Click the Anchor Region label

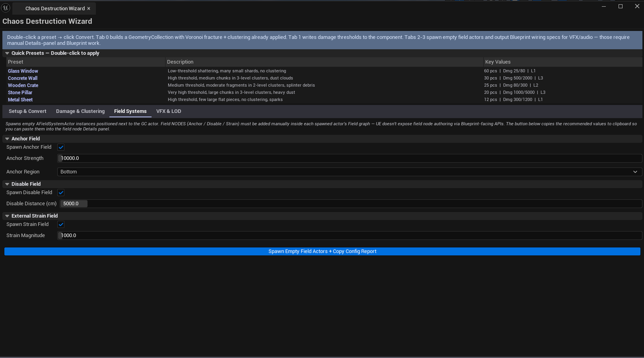(x=23, y=172)
